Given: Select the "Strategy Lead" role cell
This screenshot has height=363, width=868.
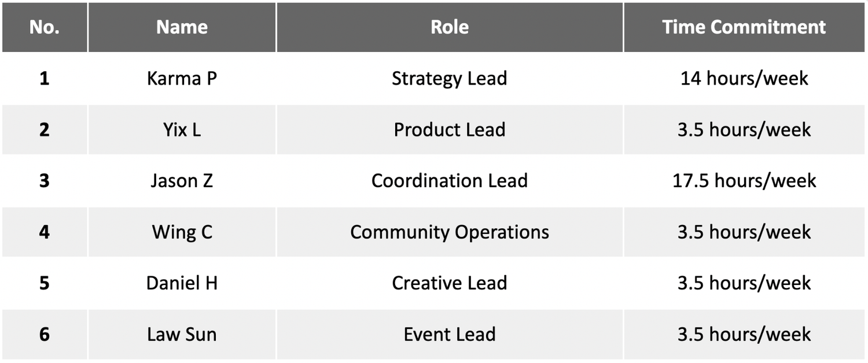Looking at the screenshot, I should click(450, 78).
